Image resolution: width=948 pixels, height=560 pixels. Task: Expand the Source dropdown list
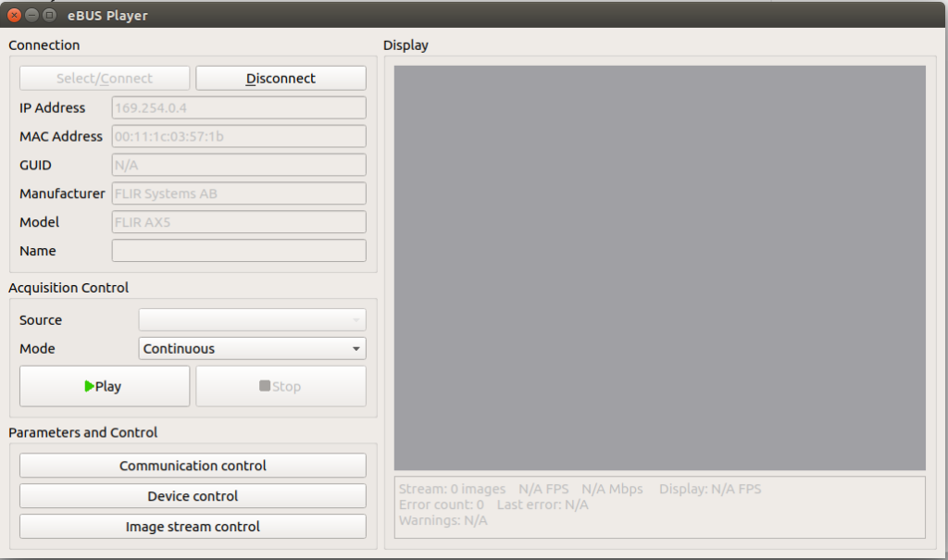coord(252,320)
